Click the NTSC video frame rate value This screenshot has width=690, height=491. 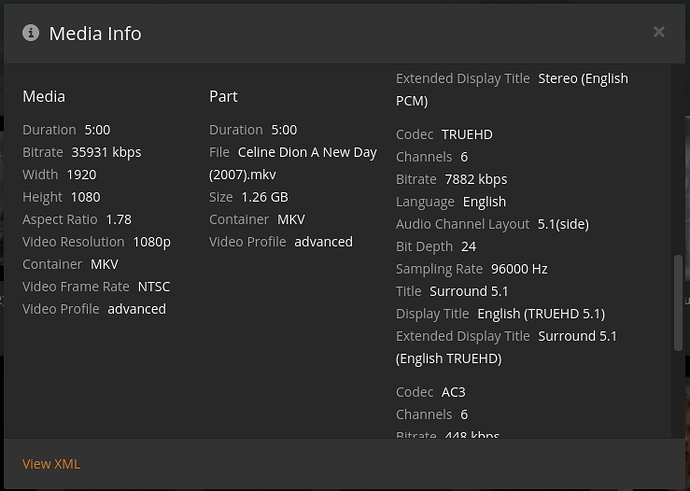click(154, 287)
